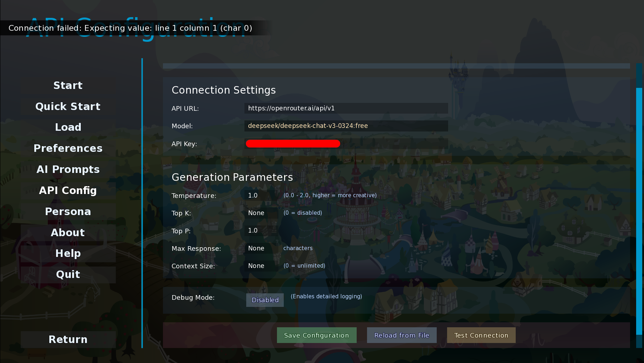The height and width of the screenshot is (363, 644).
Task: Click the 'Context Size:' label
Action: click(193, 266)
